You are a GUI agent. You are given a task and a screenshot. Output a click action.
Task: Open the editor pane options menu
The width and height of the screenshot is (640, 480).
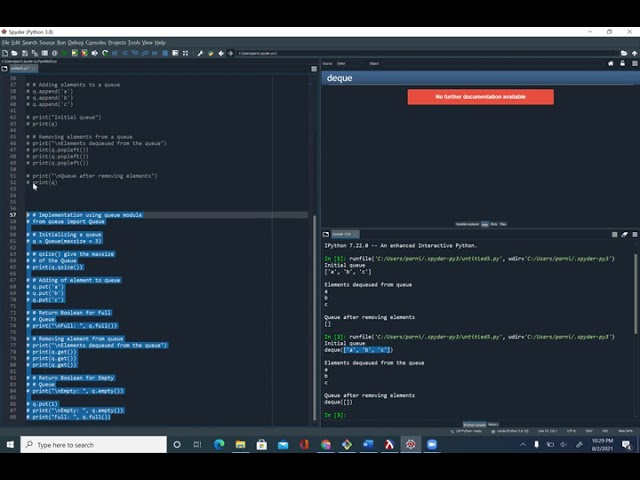tap(314, 69)
